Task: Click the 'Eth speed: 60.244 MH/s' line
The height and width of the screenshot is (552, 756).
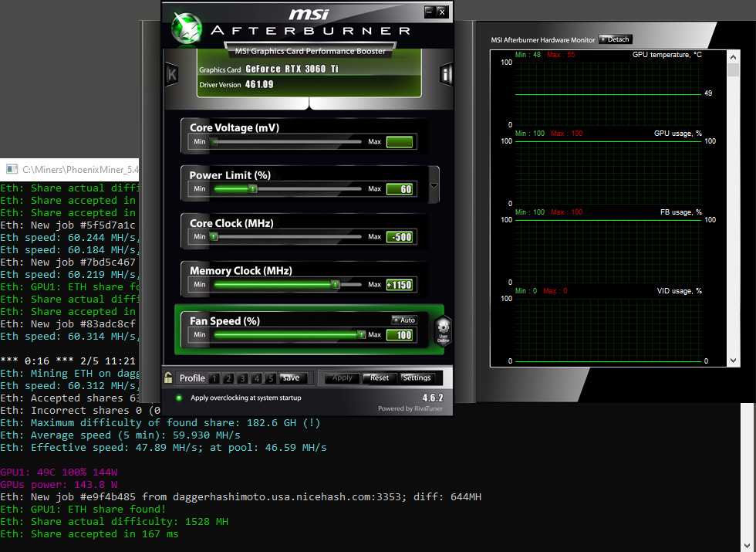Action: [x=69, y=238]
